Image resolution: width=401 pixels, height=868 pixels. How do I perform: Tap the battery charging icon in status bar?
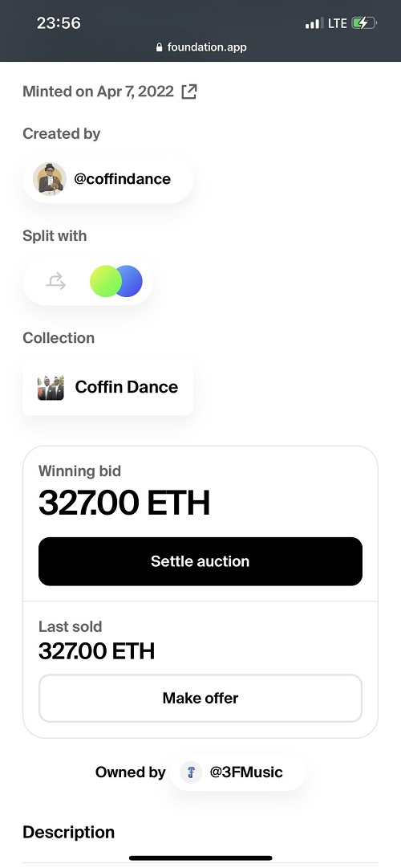pos(364,23)
